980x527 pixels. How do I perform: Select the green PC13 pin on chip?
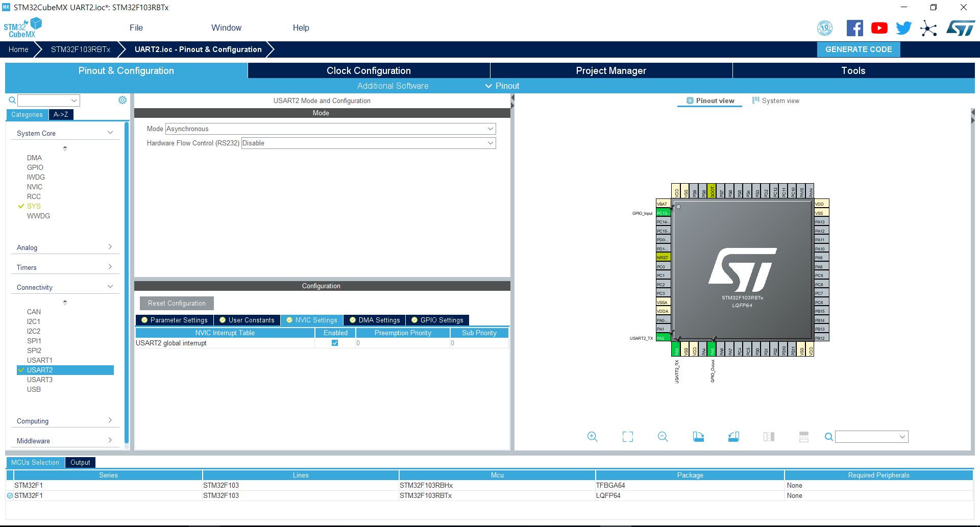(x=663, y=213)
